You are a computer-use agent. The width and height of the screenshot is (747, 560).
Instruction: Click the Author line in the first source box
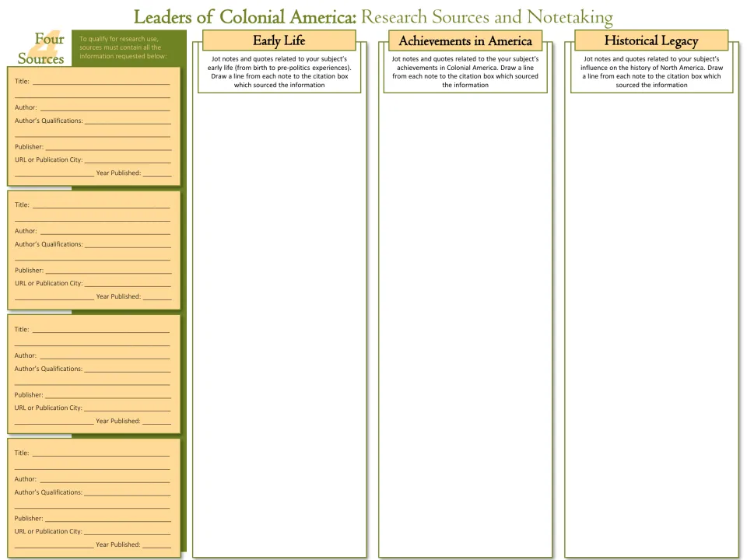(x=105, y=107)
